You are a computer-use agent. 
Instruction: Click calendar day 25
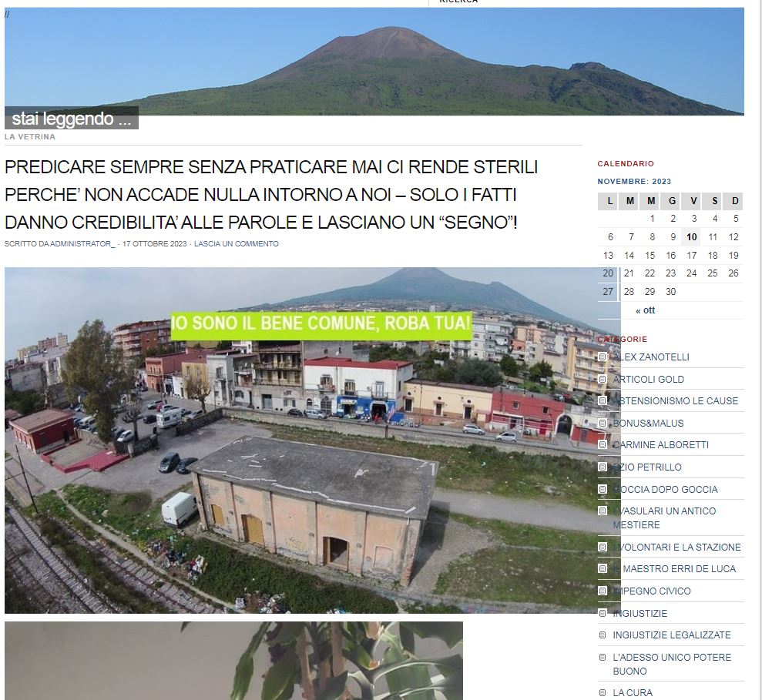click(x=713, y=273)
